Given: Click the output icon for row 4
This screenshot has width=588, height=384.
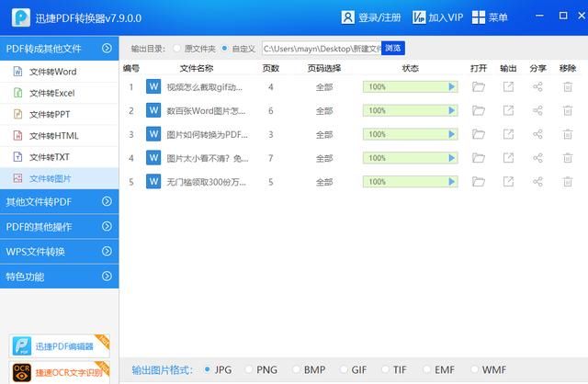Looking at the screenshot, I should (x=508, y=158).
